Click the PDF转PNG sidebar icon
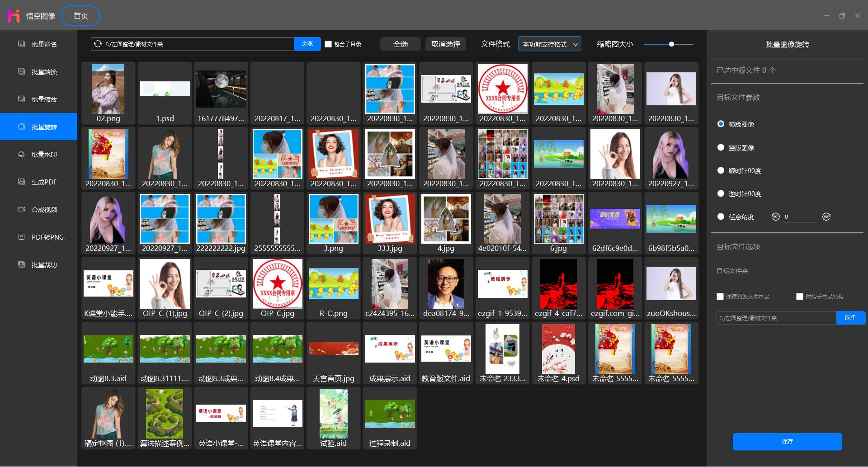868x467 pixels. point(21,237)
